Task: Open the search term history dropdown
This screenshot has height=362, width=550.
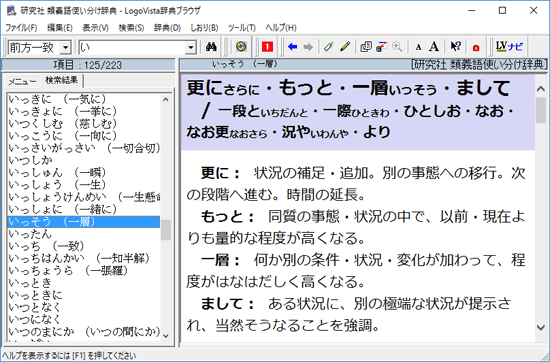Action: tap(191, 47)
